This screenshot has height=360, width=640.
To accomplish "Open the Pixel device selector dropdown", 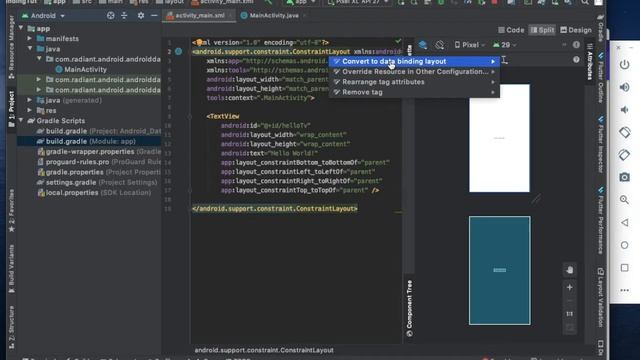I will click(470, 44).
